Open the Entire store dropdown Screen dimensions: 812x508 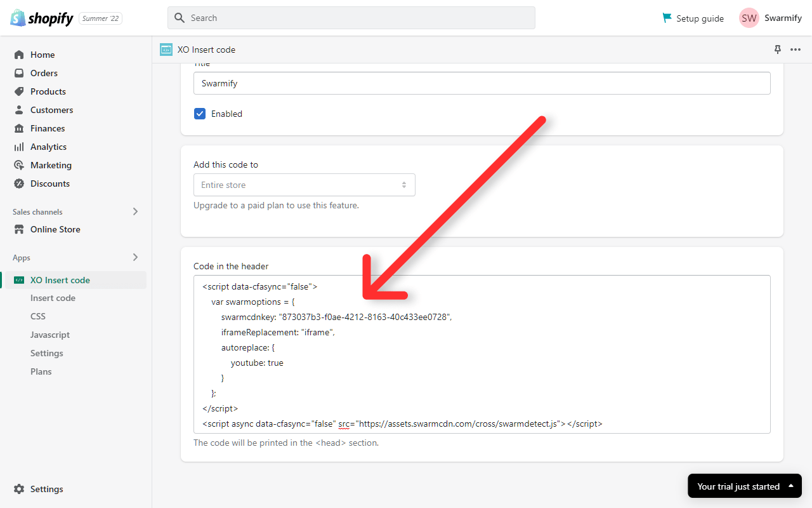304,185
